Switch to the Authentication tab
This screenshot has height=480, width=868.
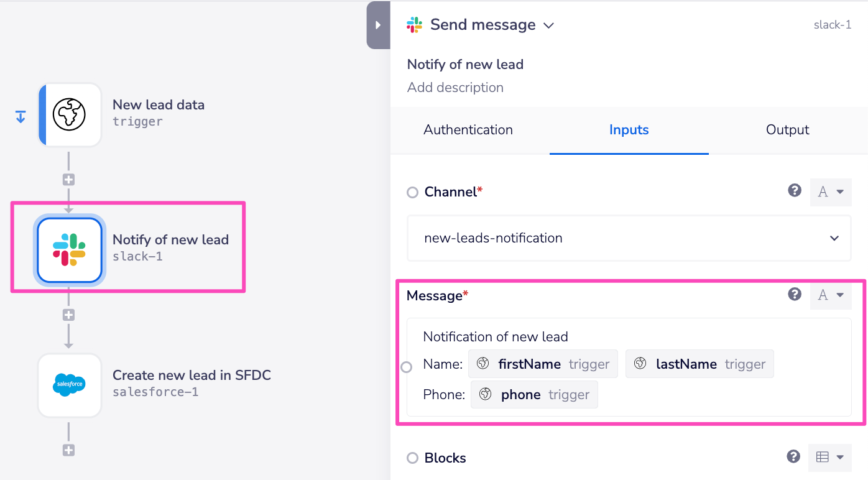[x=468, y=130]
